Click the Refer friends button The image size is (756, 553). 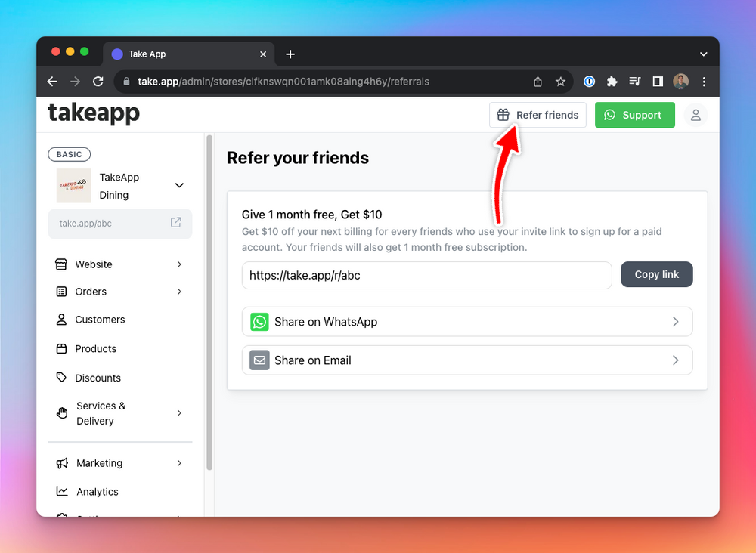pos(538,115)
